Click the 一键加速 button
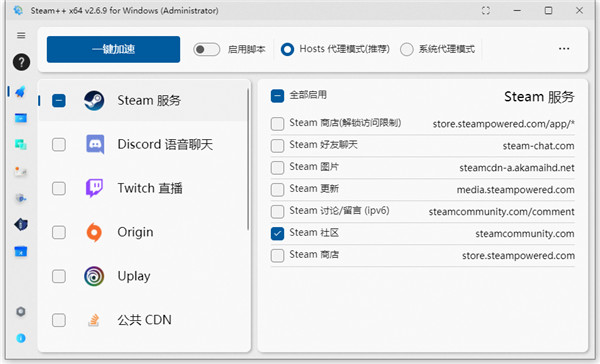Screen dimensions: 600x364 pyautogui.click(x=113, y=49)
